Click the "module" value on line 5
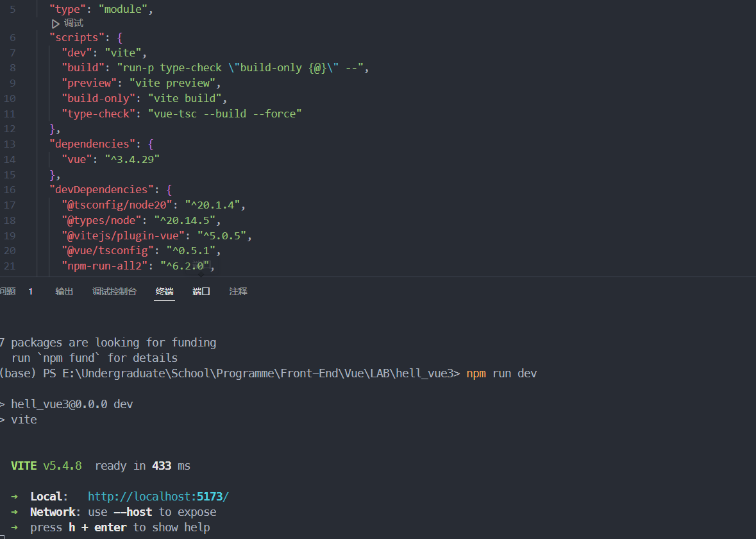Viewport: 756px width, 539px height. tap(123, 9)
